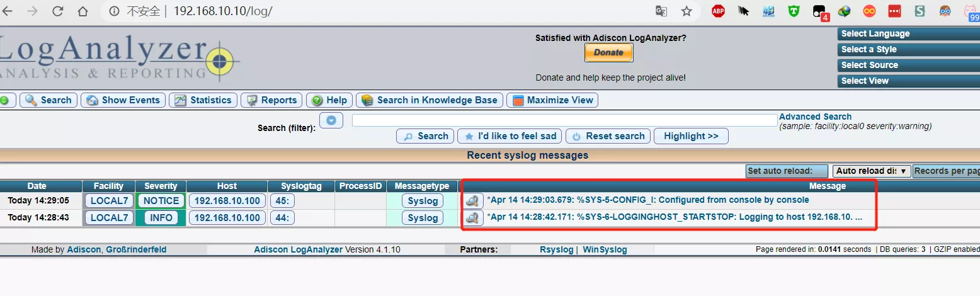Image resolution: width=980 pixels, height=296 pixels.
Task: Open details icon for CONFIG_I message
Action: tap(474, 200)
